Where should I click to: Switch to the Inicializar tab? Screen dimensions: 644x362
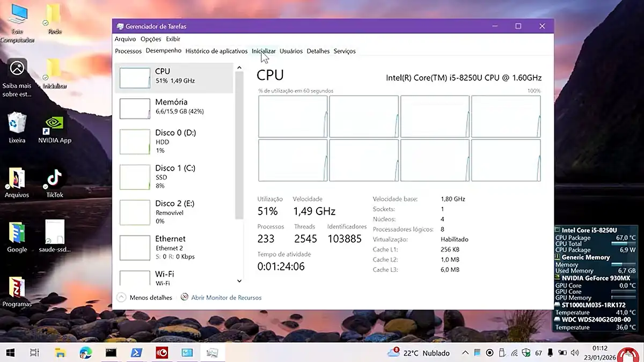tap(264, 51)
